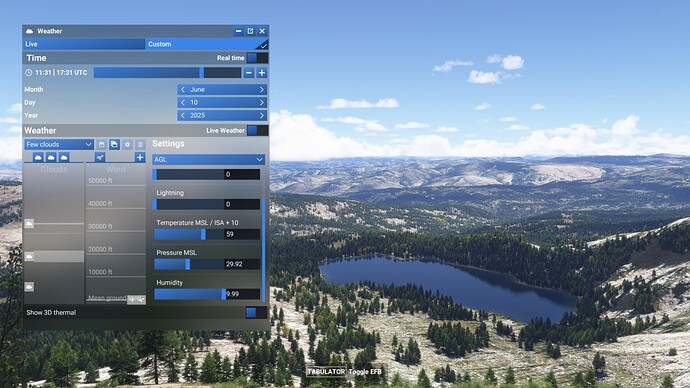Increase time with the plus button
This screenshot has height=388, width=690.
pos(262,73)
